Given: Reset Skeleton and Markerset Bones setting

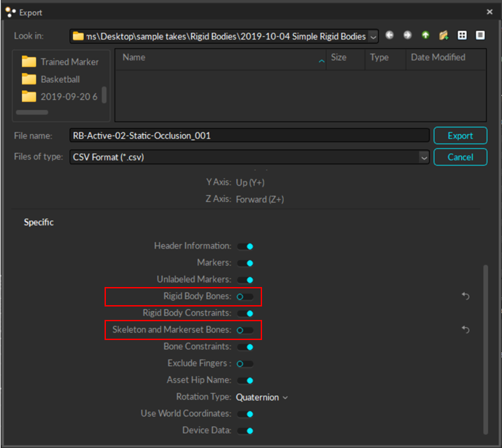Looking at the screenshot, I should tap(465, 330).
